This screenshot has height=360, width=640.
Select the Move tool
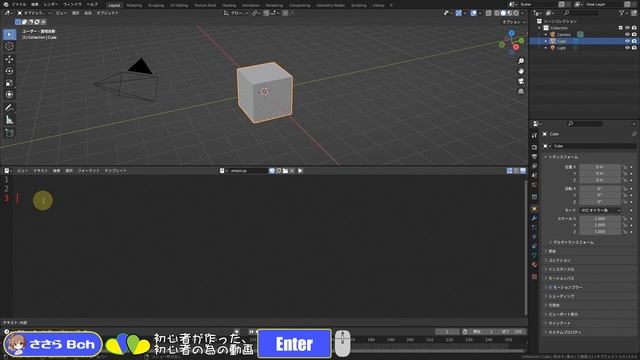[9, 60]
